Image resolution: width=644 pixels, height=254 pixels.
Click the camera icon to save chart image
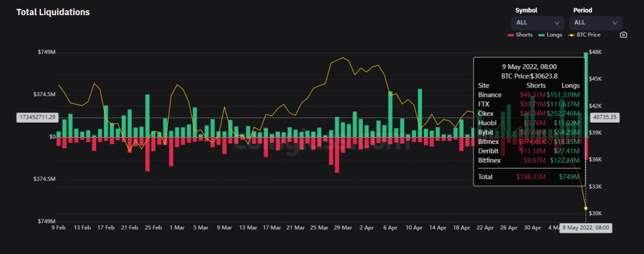pyautogui.click(x=623, y=35)
